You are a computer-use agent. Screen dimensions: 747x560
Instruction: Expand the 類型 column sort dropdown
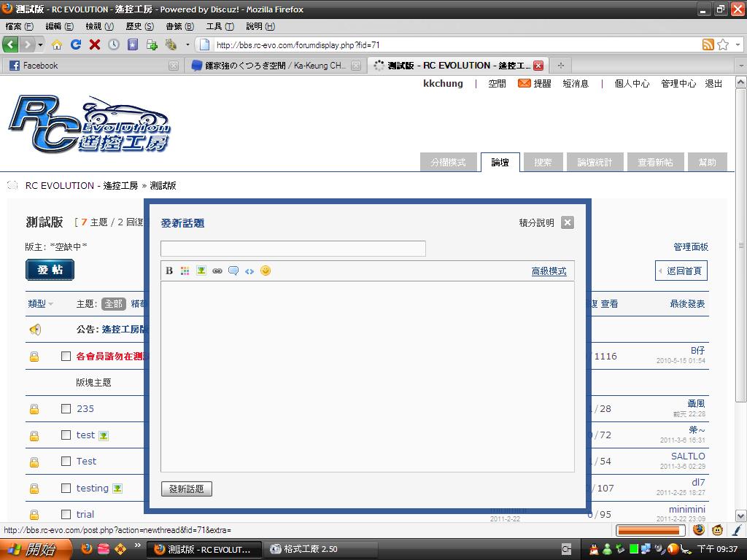point(50,304)
